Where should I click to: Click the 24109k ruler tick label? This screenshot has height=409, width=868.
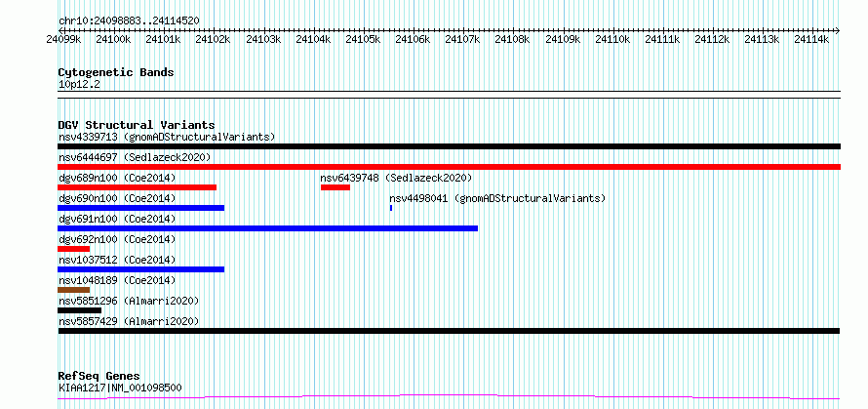(563, 39)
